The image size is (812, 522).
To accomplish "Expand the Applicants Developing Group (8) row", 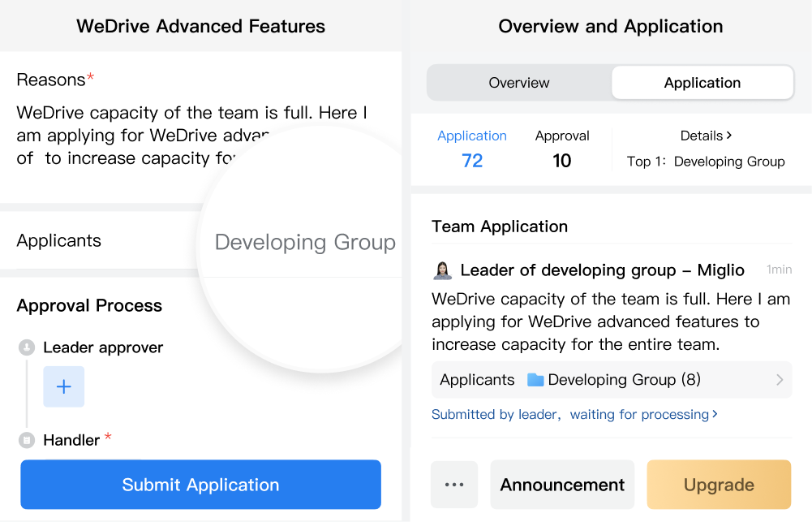I will click(x=612, y=380).
